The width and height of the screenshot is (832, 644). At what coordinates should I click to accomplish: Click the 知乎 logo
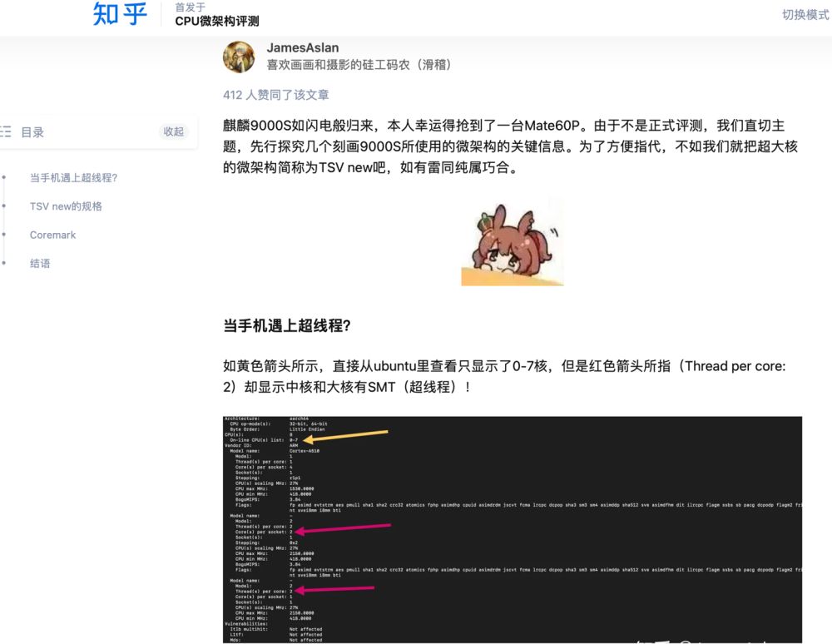120,15
